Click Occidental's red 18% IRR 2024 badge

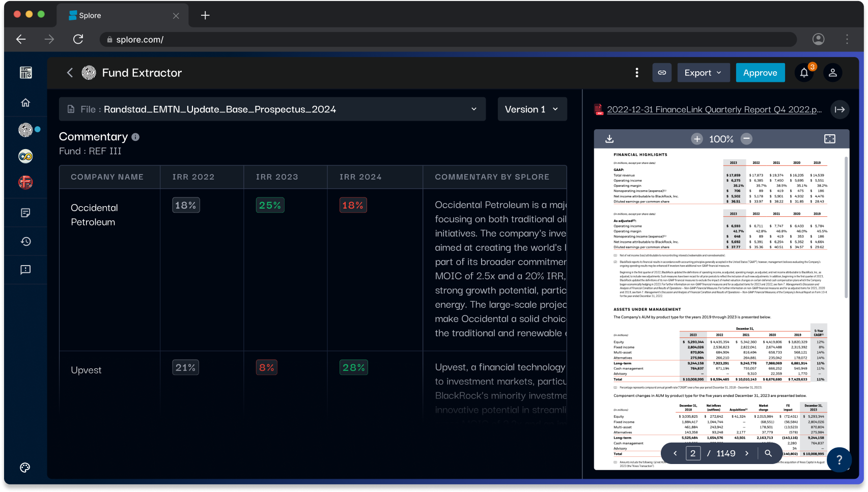click(x=353, y=205)
